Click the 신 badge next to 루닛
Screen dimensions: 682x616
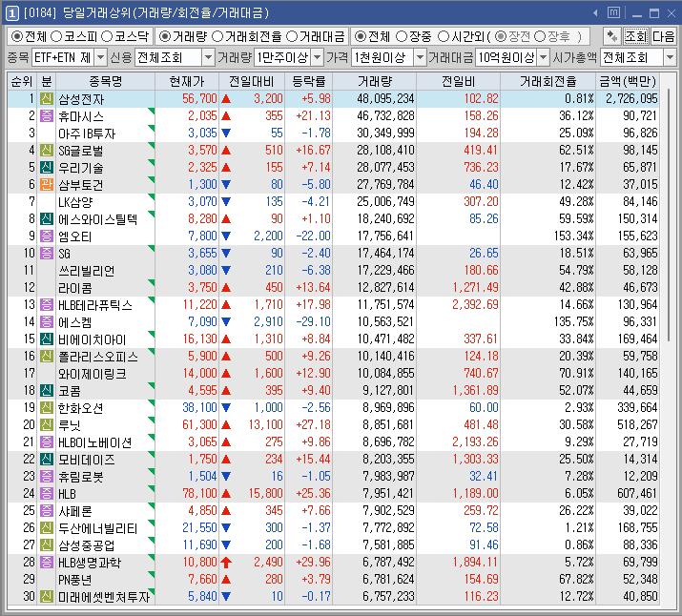pos(47,424)
